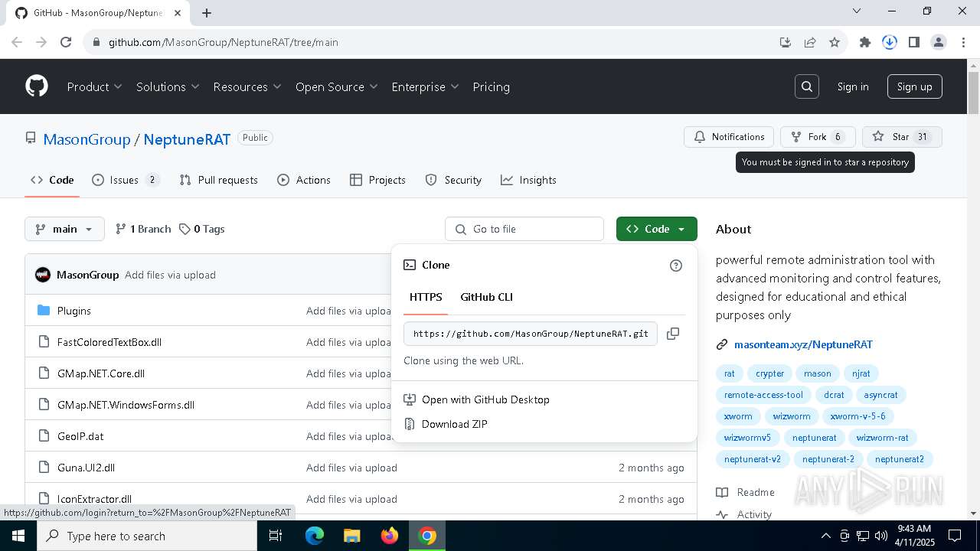Open File Explorer from taskbar

coord(351,536)
